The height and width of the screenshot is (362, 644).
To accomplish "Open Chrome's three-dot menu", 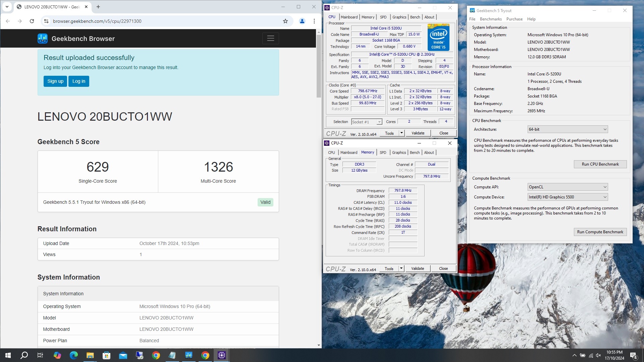I will pos(314,21).
